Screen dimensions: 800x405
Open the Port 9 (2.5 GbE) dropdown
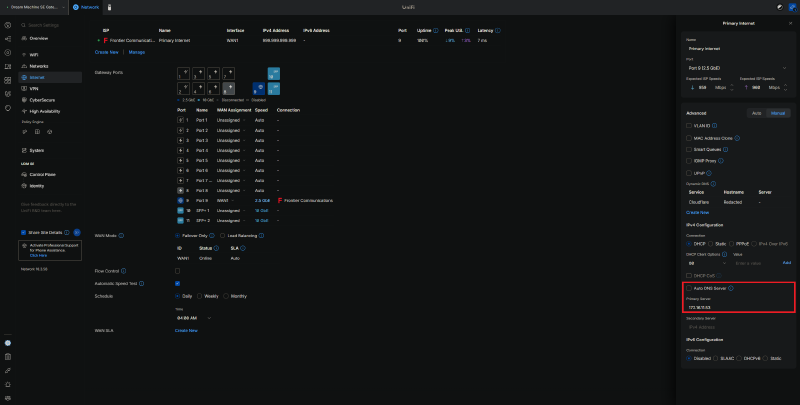tap(737, 68)
